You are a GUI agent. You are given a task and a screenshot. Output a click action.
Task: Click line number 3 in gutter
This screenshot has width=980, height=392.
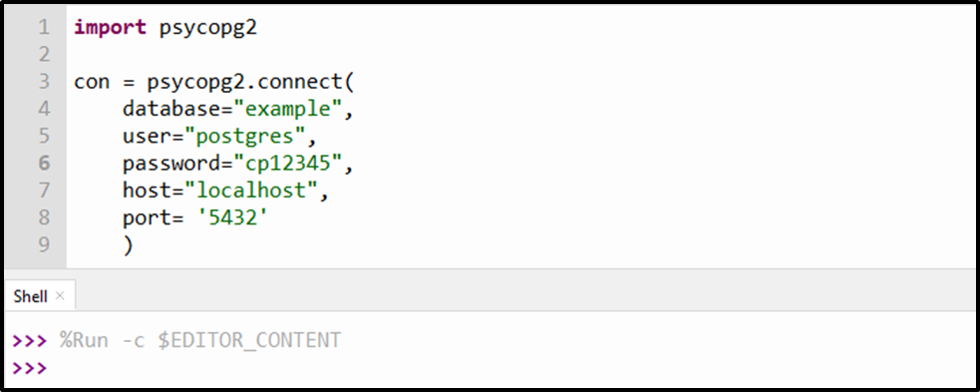pos(43,82)
